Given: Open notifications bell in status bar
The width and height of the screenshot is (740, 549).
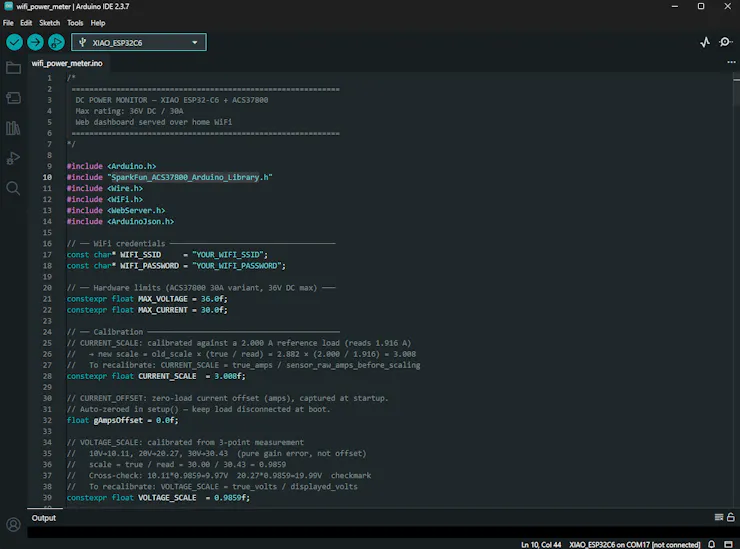Looking at the screenshot, I should pos(711,544).
